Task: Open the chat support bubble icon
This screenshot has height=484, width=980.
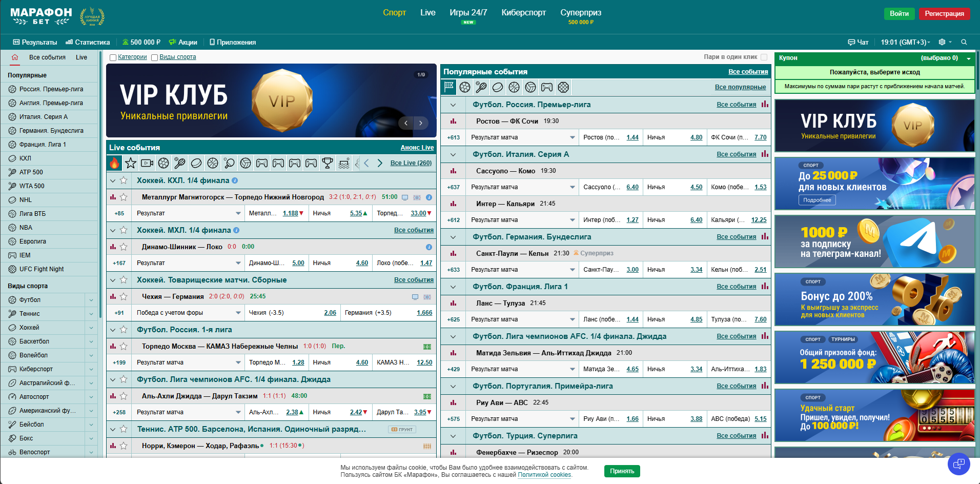Action: coord(958,464)
